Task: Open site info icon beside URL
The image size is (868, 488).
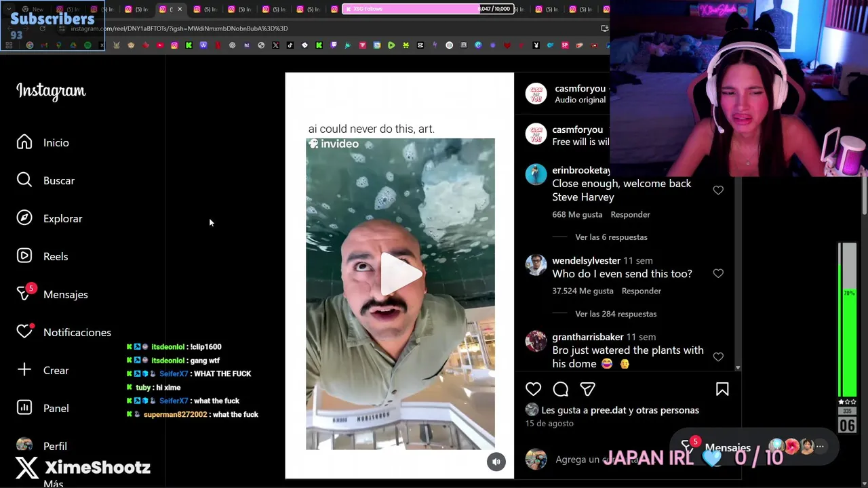Action: (62, 28)
